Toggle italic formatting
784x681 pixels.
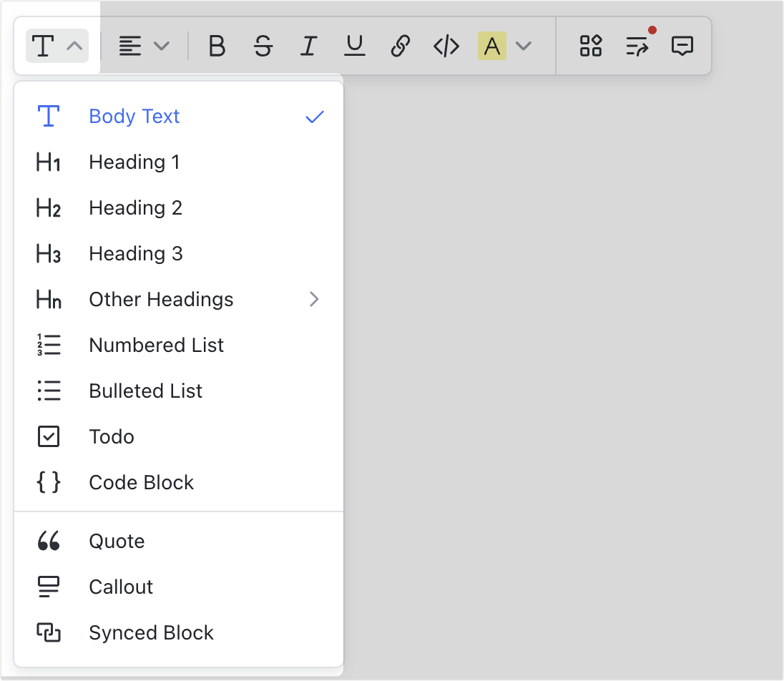pyautogui.click(x=308, y=46)
